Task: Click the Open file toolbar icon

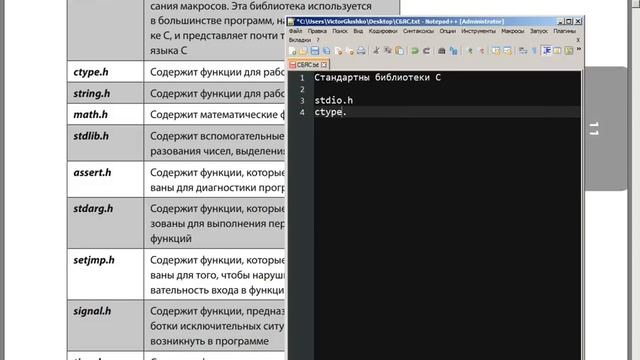Action: click(x=303, y=51)
